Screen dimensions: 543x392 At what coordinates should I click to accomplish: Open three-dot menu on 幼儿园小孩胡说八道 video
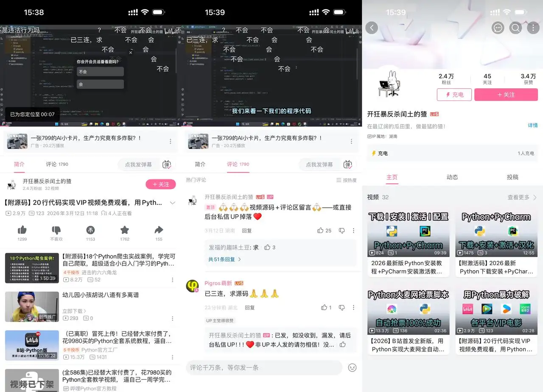[x=173, y=318]
